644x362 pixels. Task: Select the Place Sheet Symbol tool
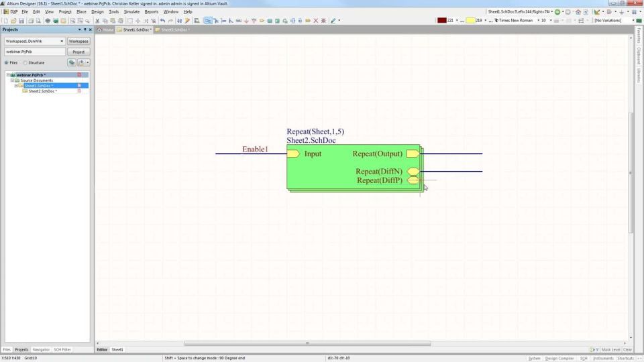point(270,21)
